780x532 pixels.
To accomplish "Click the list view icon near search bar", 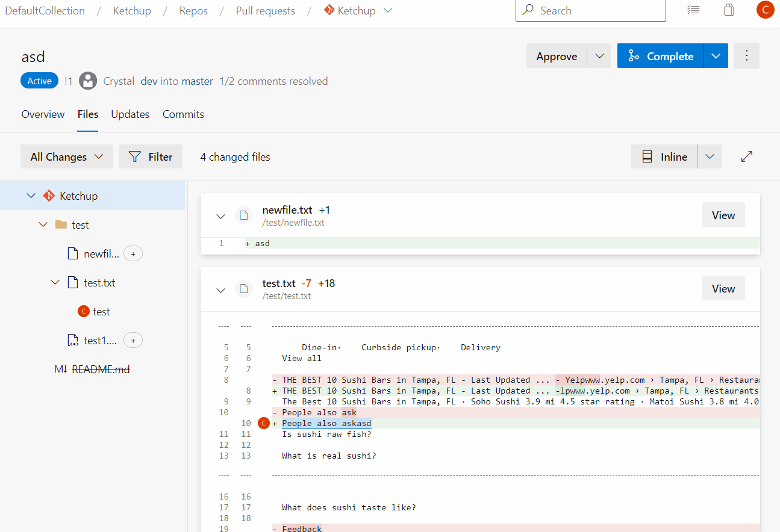I will click(x=693, y=10).
